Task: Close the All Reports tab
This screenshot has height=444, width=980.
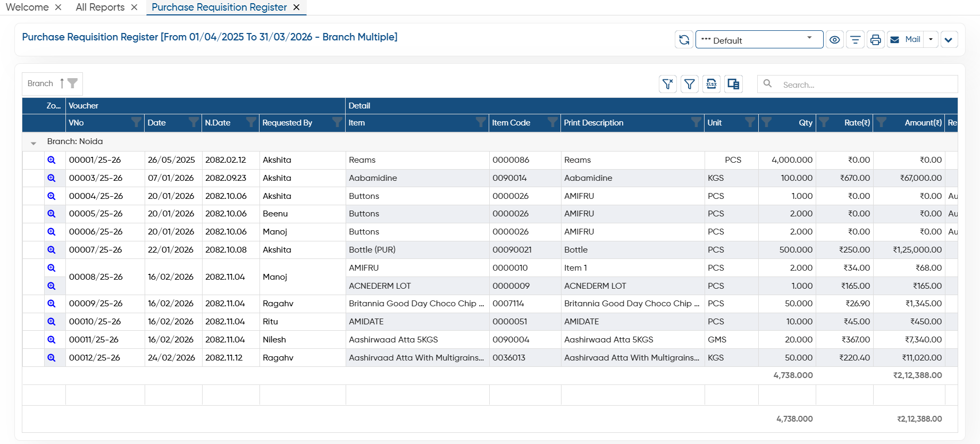Action: [135, 7]
